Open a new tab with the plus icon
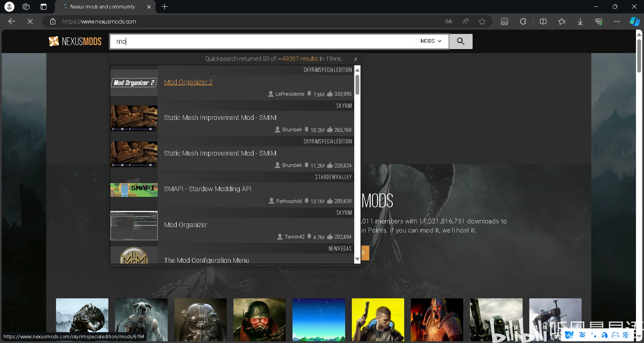This screenshot has height=343, width=644. click(165, 6)
